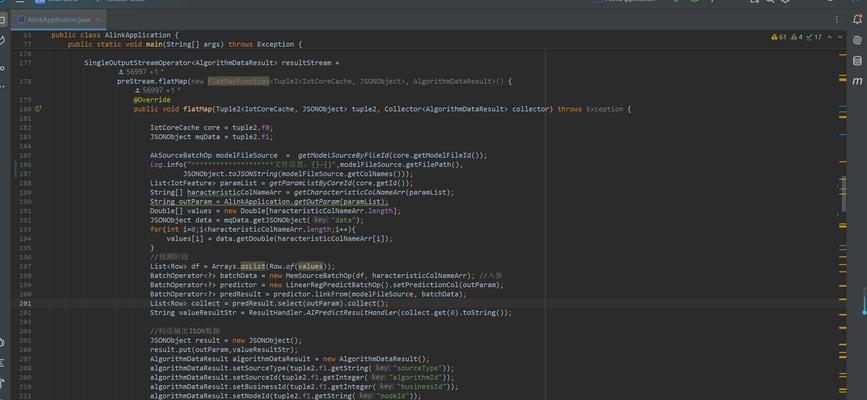Image resolution: width=867 pixels, height=400 pixels.
Task: Click JSONObject mqData declaration line 182
Action: pyautogui.click(x=211, y=137)
